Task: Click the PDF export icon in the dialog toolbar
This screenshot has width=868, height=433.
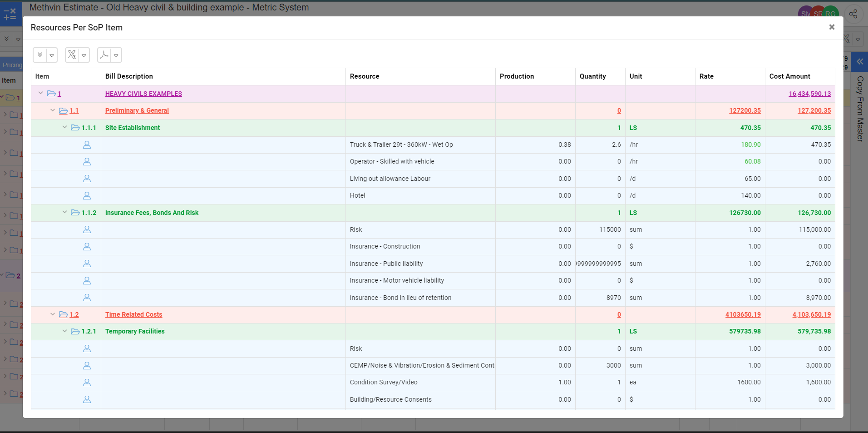Action: (x=104, y=55)
